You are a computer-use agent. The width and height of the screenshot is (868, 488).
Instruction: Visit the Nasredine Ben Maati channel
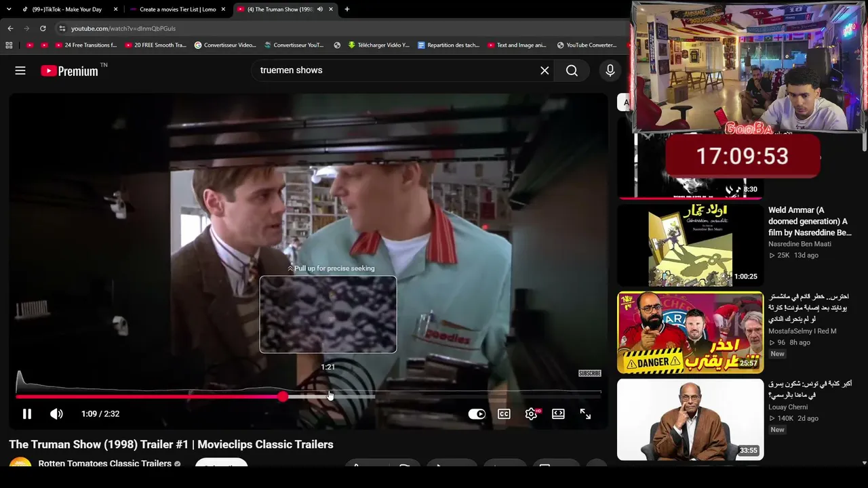coord(800,244)
